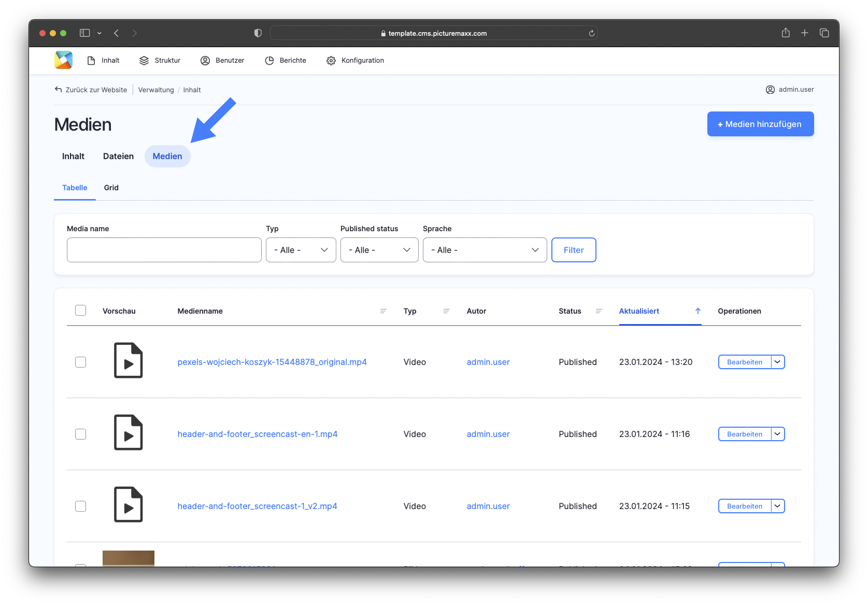Open the Safari share icon
The image size is (868, 605).
click(786, 33)
